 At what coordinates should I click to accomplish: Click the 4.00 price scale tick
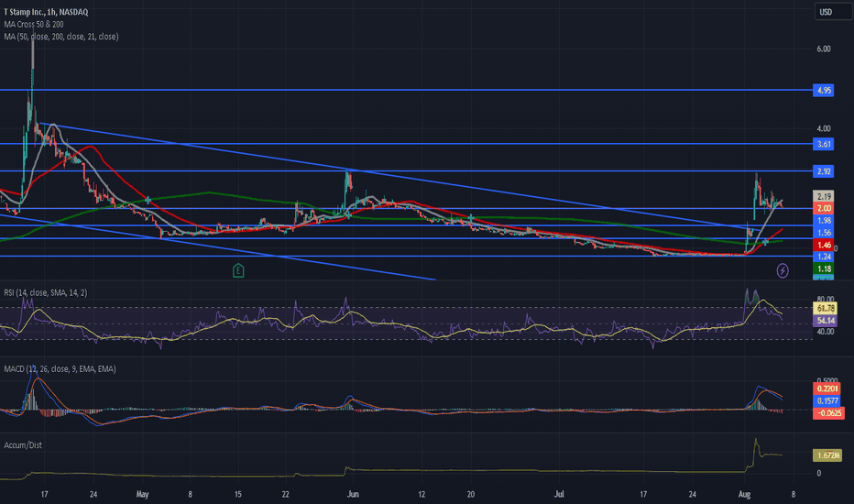pos(824,128)
